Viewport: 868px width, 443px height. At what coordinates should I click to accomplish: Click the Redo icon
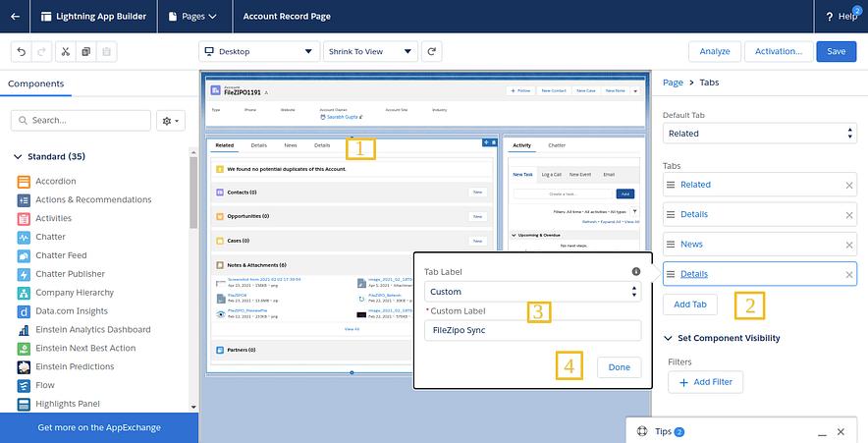(41, 51)
